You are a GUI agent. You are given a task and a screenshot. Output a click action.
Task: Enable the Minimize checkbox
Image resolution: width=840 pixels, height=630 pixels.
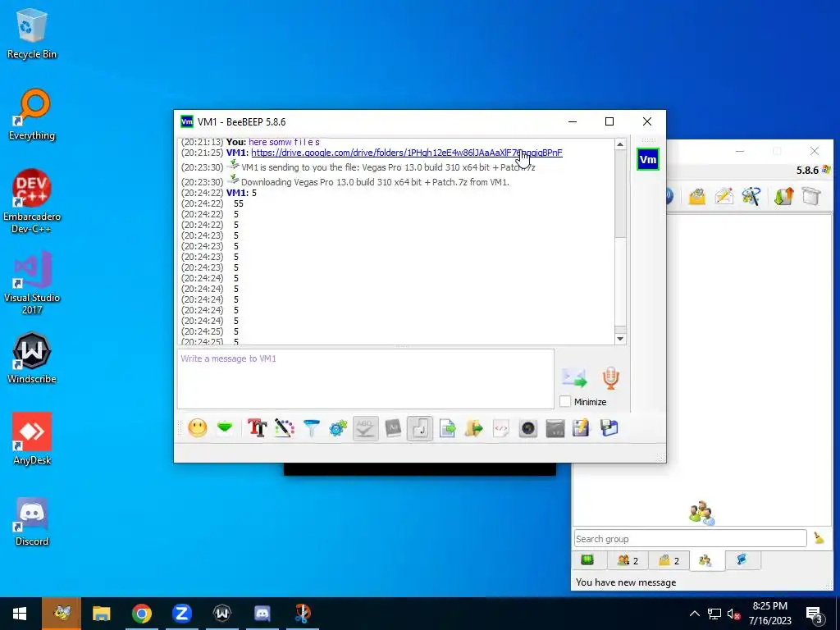pyautogui.click(x=565, y=401)
